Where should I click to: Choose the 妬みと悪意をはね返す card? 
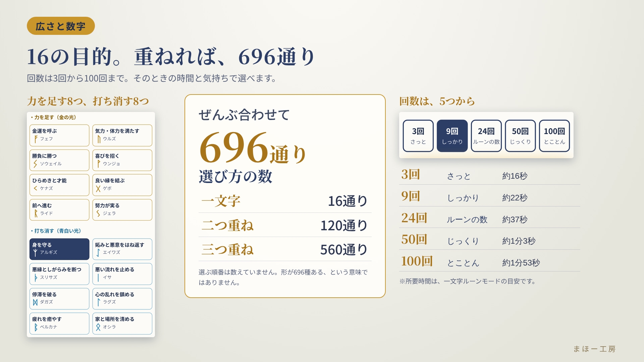(x=122, y=249)
